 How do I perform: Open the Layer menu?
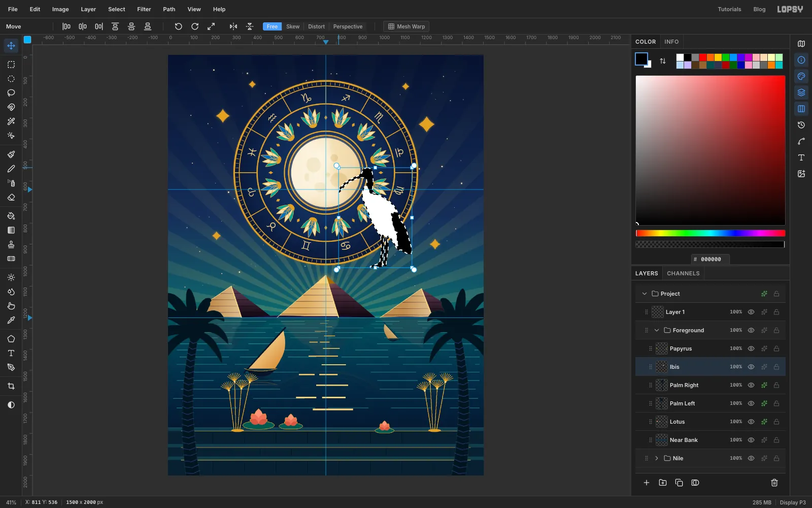click(88, 9)
